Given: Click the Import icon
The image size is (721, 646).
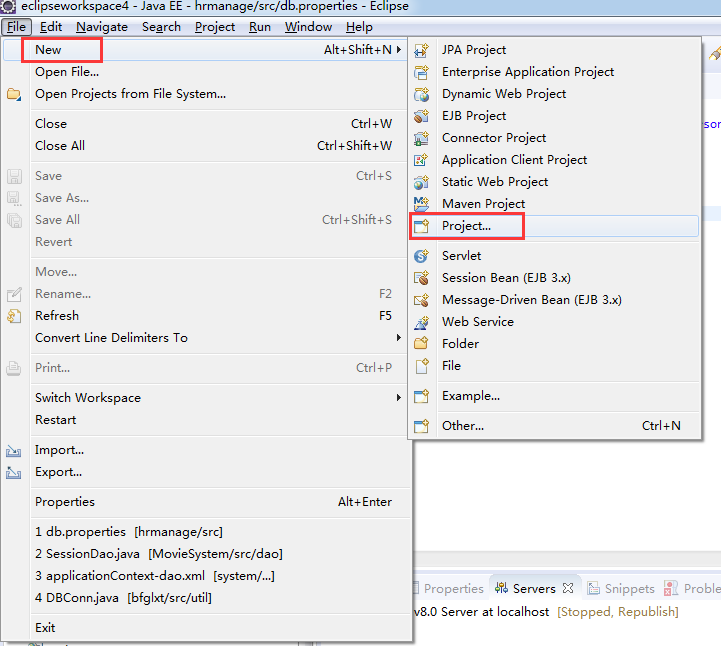Looking at the screenshot, I should click(14, 451).
